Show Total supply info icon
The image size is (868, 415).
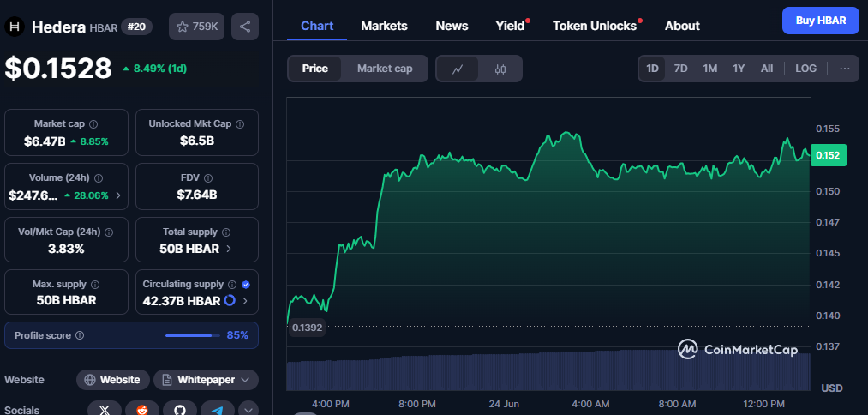point(226,232)
